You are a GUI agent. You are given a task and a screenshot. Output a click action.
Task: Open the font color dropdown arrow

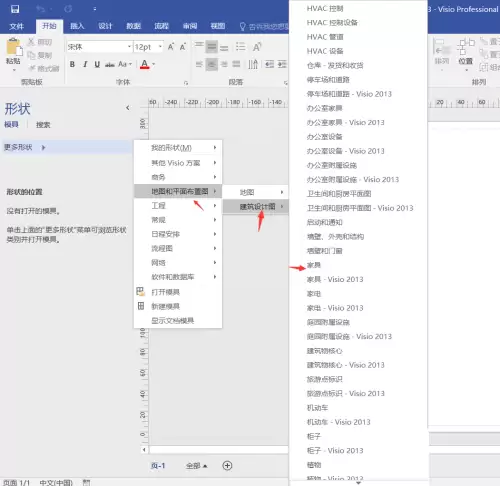click(154, 64)
